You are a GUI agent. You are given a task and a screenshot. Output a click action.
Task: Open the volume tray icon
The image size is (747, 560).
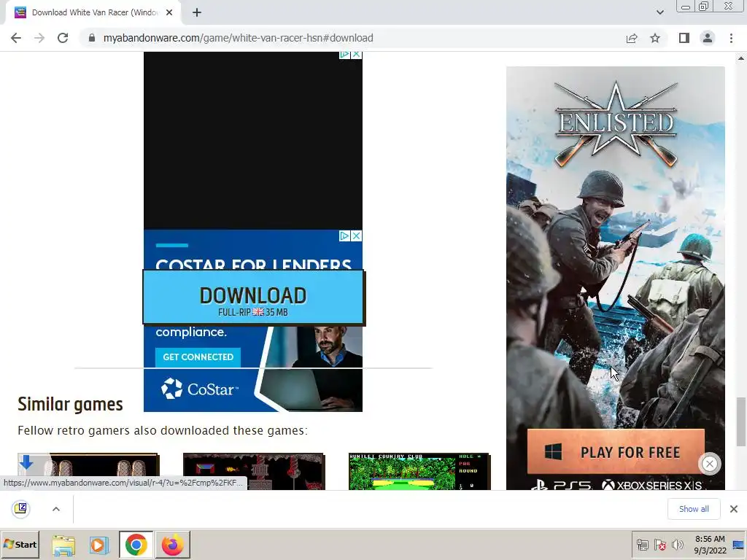(x=677, y=545)
